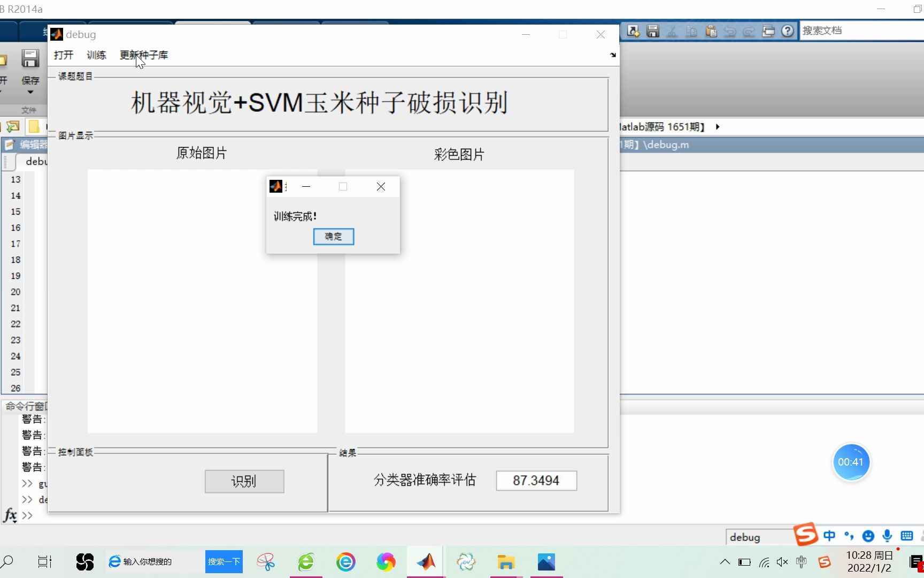Click the redo arrow in MATLAB toolbar

point(749,31)
